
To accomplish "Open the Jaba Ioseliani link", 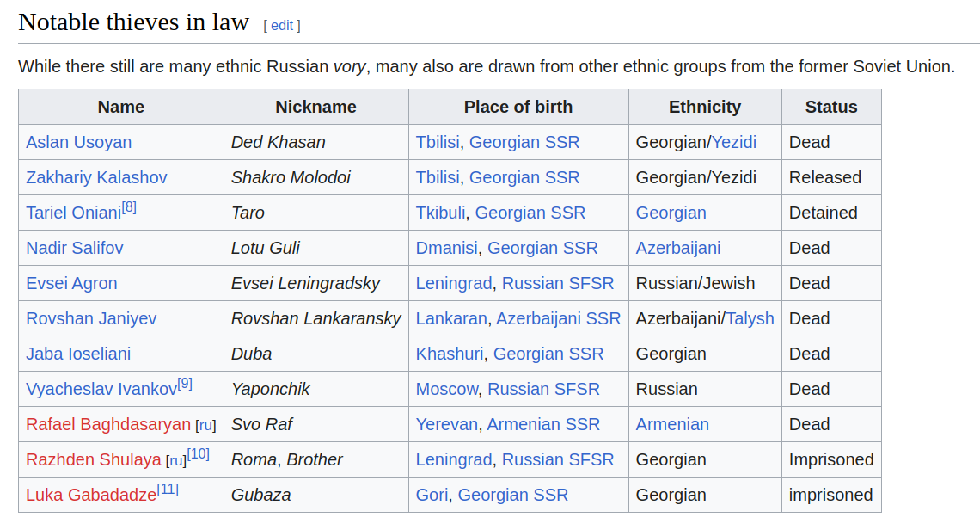I will 78,354.
